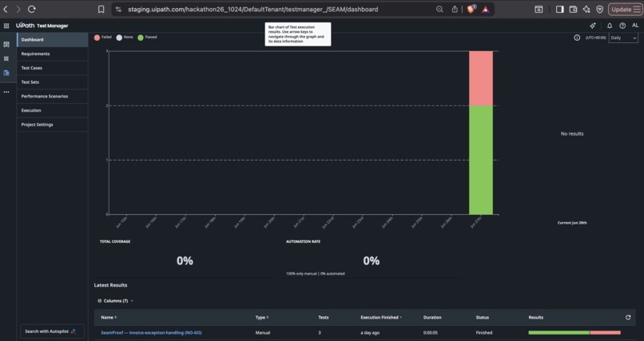Screen dimensions: 644x341
Task: Click the zoom magnifier in address bar
Action: coord(439,9)
